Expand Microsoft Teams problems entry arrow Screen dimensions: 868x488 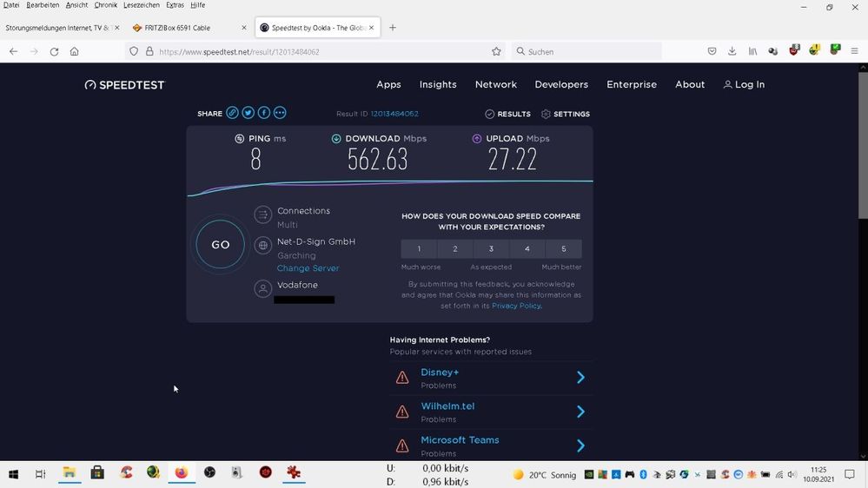pos(580,446)
